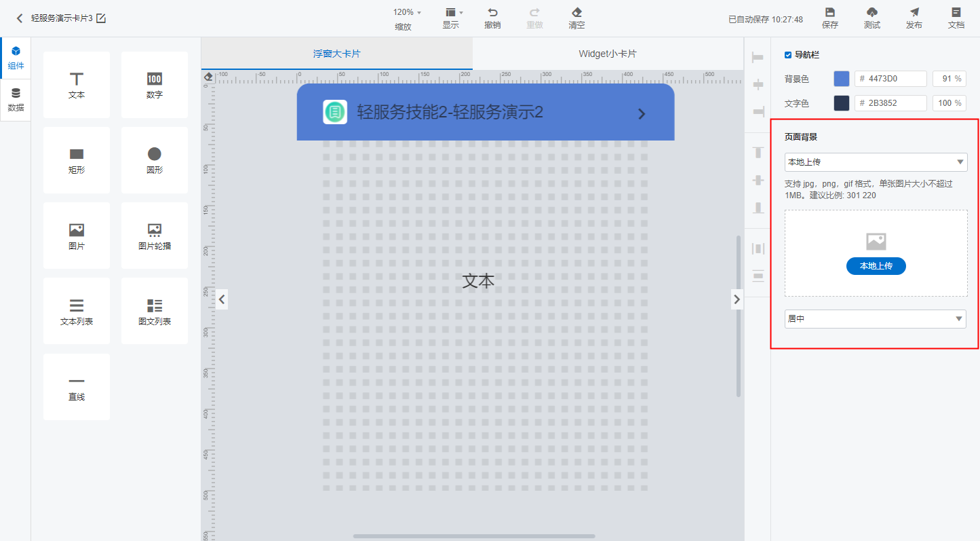Align horizontal center in the alignment toolbar
980x541 pixels.
coord(758,84)
